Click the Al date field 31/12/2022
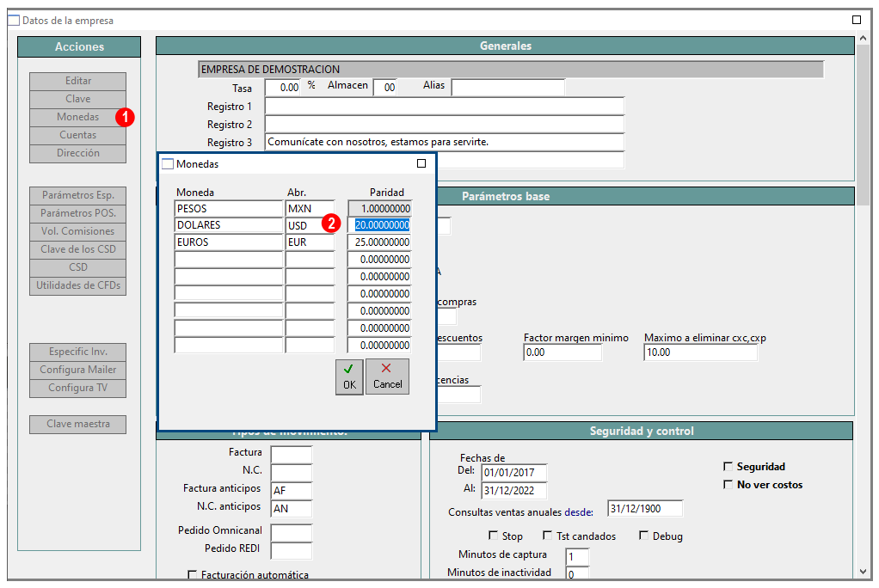 coord(514,491)
